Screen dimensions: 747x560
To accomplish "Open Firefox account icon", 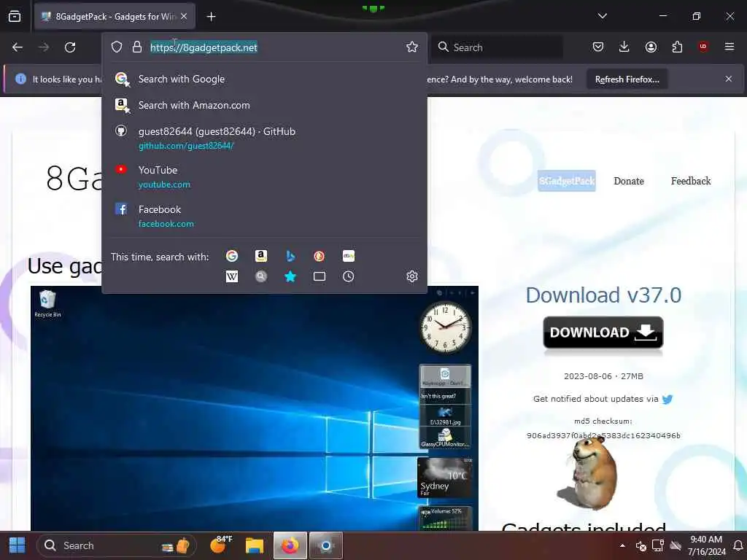I will point(651,47).
